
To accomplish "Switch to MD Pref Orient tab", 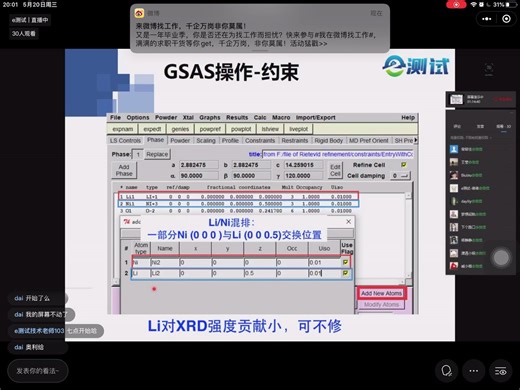I will [369, 140].
